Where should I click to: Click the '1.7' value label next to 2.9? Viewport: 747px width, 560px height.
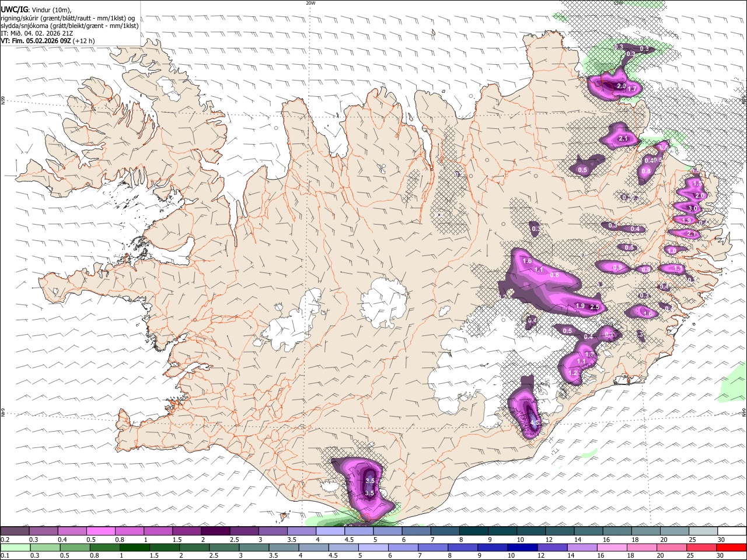pyautogui.click(x=631, y=89)
